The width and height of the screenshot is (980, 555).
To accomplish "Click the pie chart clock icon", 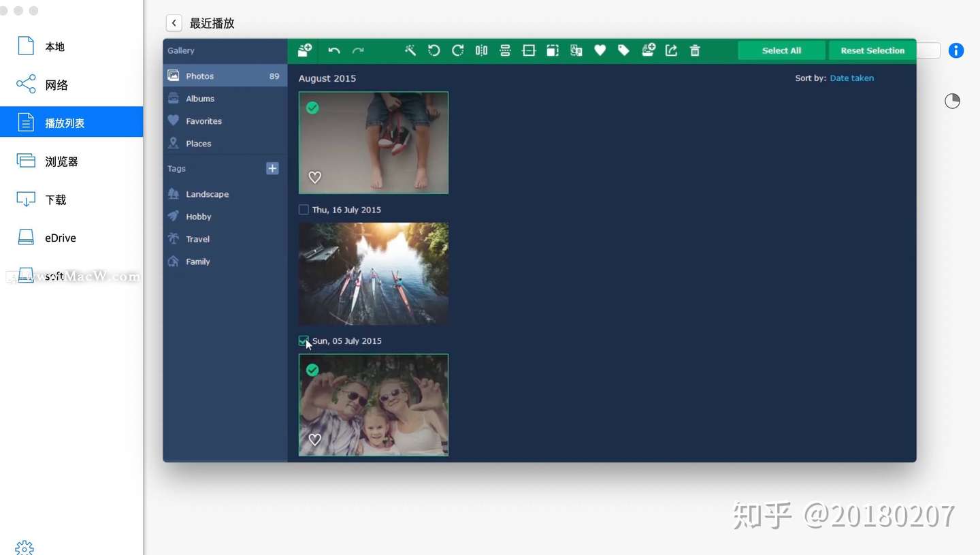I will pyautogui.click(x=952, y=101).
